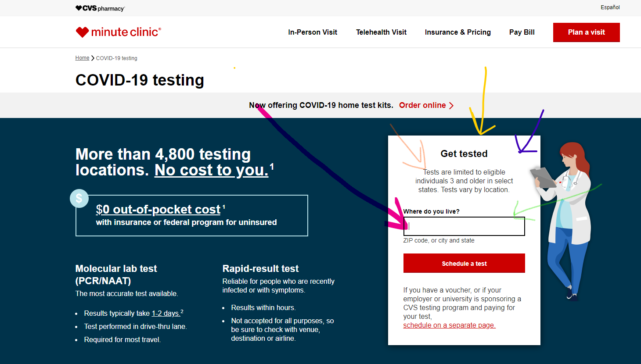Open Insurance & Pricing menu

[458, 32]
